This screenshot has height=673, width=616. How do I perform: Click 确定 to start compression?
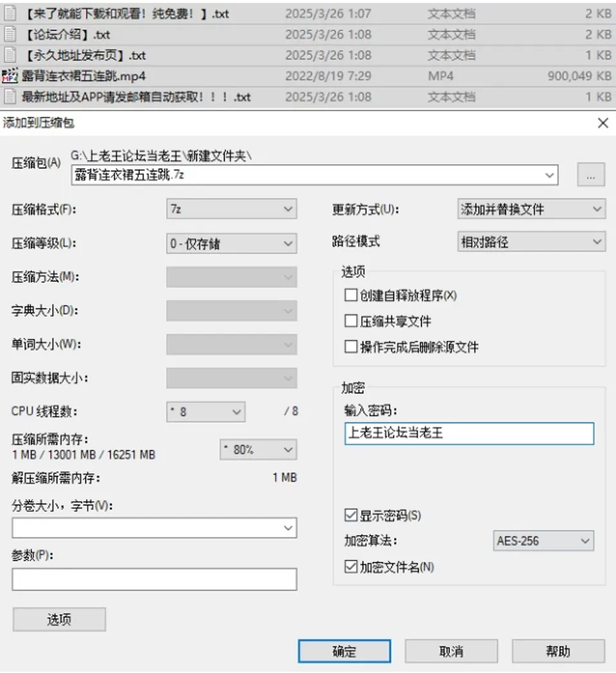[345, 651]
